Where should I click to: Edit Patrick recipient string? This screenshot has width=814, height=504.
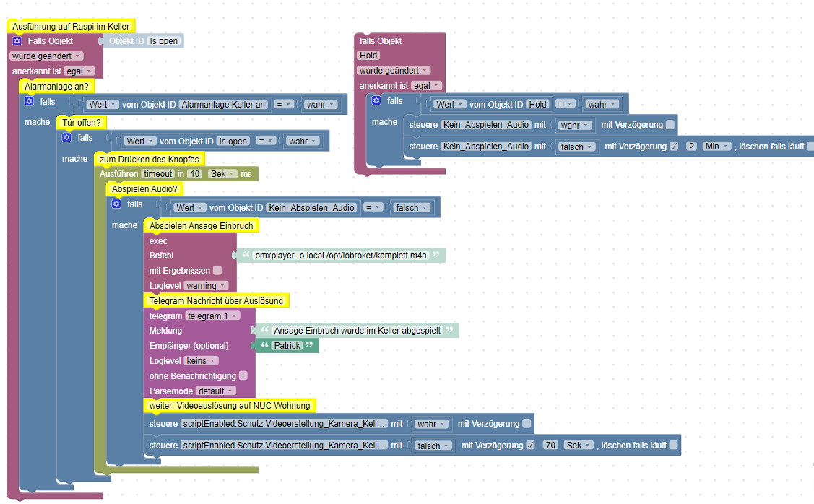coord(287,346)
